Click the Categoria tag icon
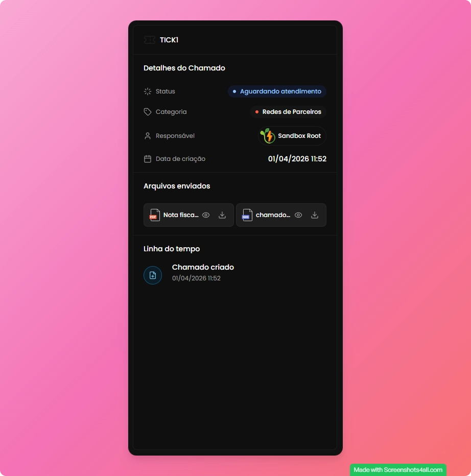 pyautogui.click(x=148, y=112)
